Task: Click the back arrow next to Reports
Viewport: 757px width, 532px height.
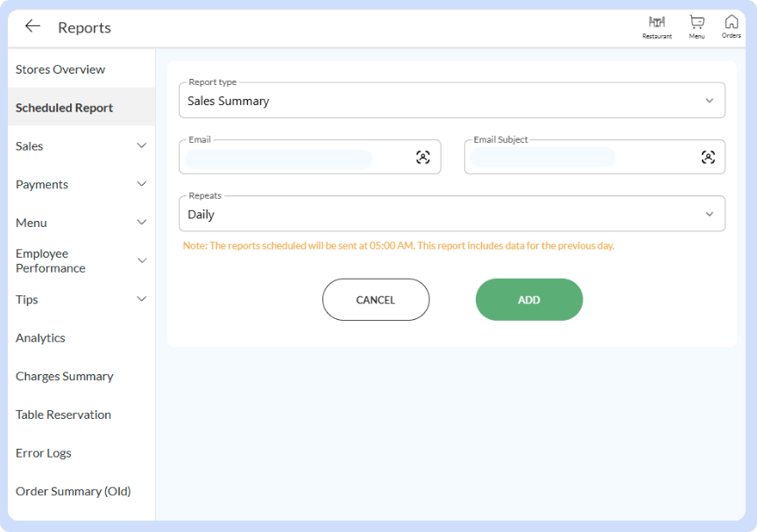Action: [x=32, y=26]
